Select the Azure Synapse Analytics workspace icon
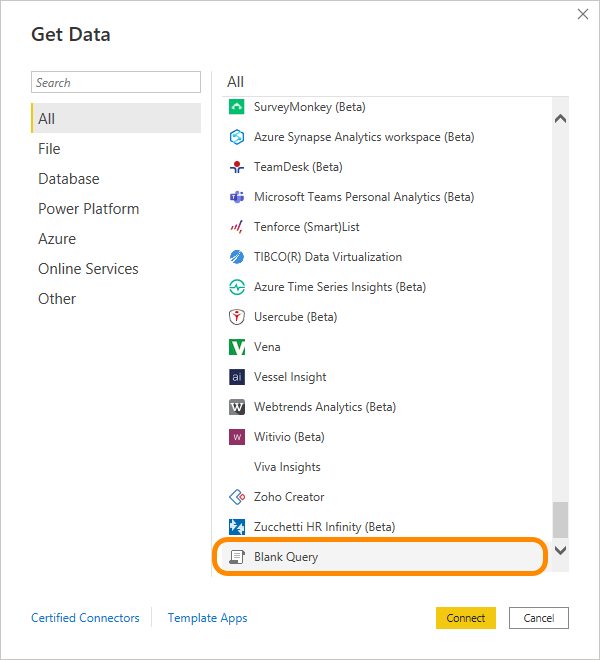 click(x=237, y=137)
